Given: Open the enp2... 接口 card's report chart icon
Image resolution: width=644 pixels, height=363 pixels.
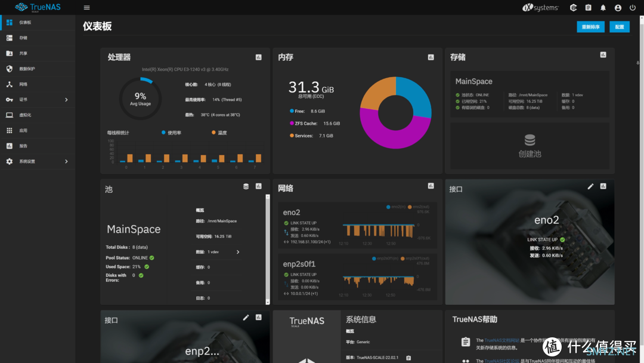Looking at the screenshot, I should [258, 318].
